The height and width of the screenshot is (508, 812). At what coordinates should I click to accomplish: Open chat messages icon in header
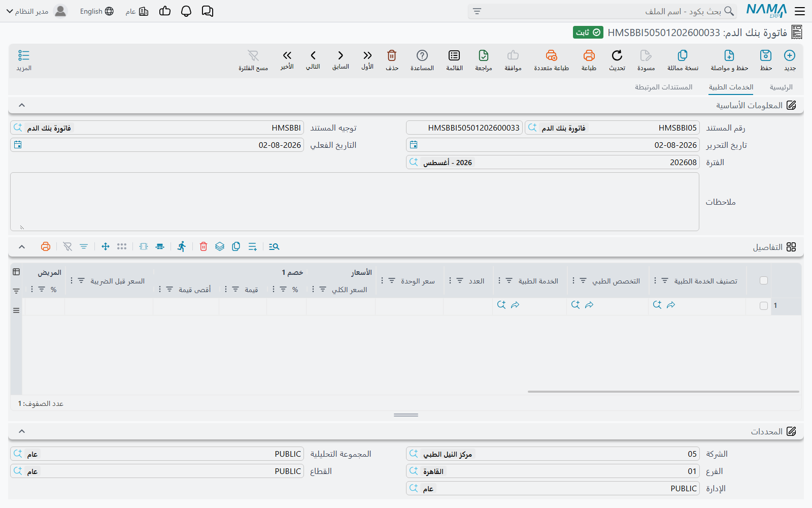point(208,11)
